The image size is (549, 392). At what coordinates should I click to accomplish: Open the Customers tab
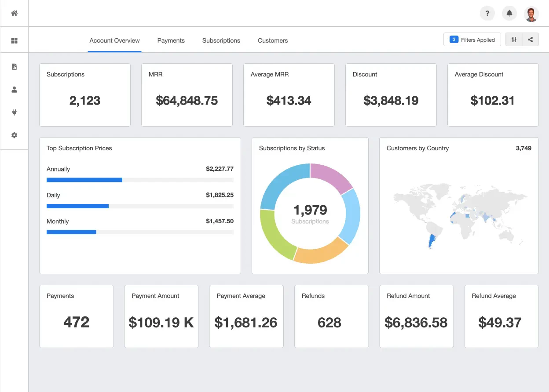pos(273,40)
